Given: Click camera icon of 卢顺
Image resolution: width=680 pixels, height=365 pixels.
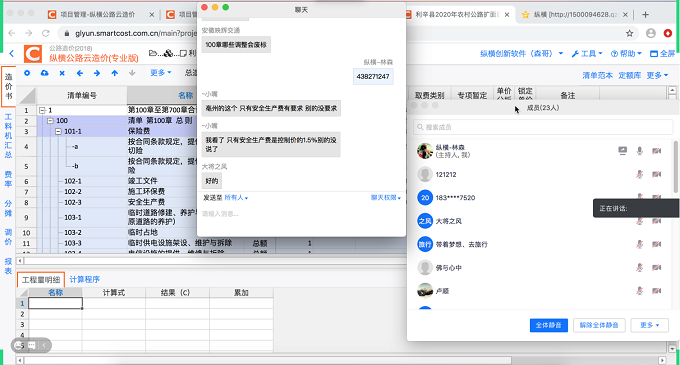Looking at the screenshot, I should click(x=657, y=290).
